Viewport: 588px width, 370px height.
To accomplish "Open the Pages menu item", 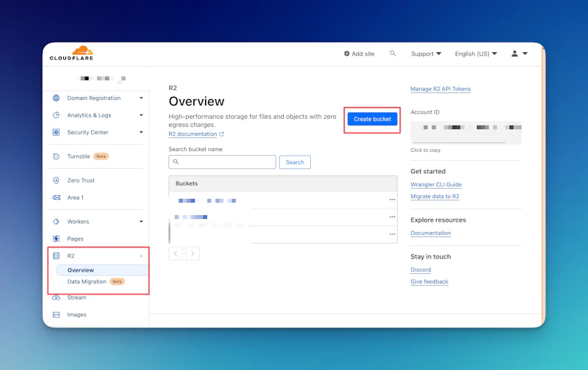I will pyautogui.click(x=76, y=239).
